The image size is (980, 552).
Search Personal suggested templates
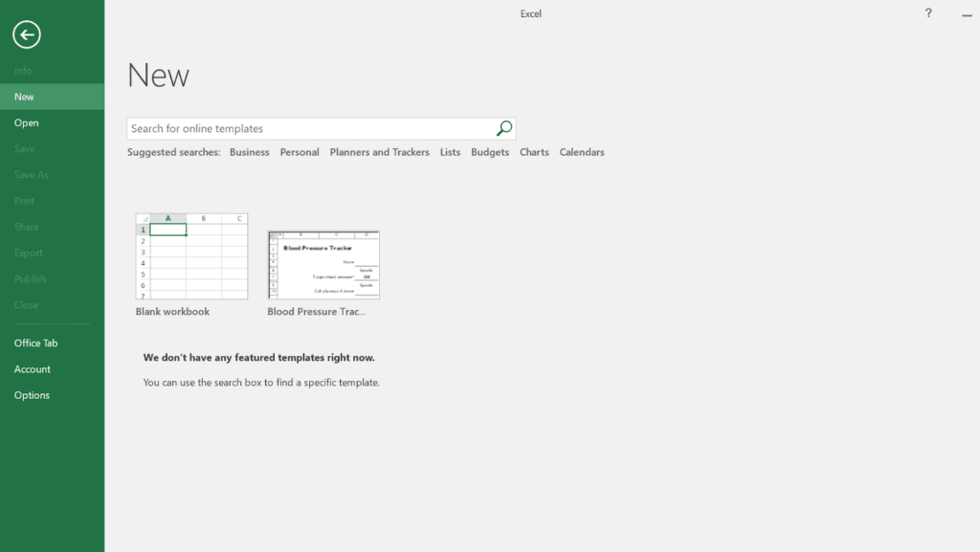[x=300, y=152]
